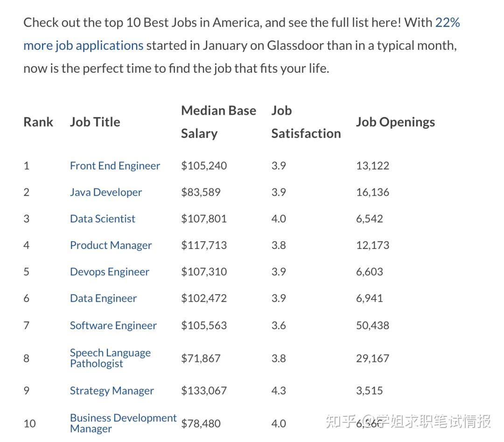This screenshot has width=504, height=442.
Task: Click the Job Satisfaction column header
Action: pos(306,122)
